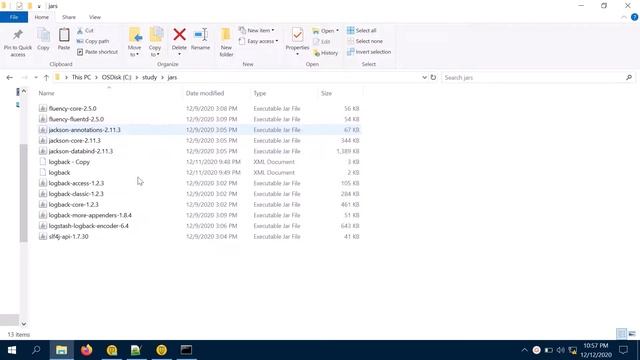Select logback-core-1.2.3 file
The width and height of the screenshot is (640, 360).
(x=199, y=204)
